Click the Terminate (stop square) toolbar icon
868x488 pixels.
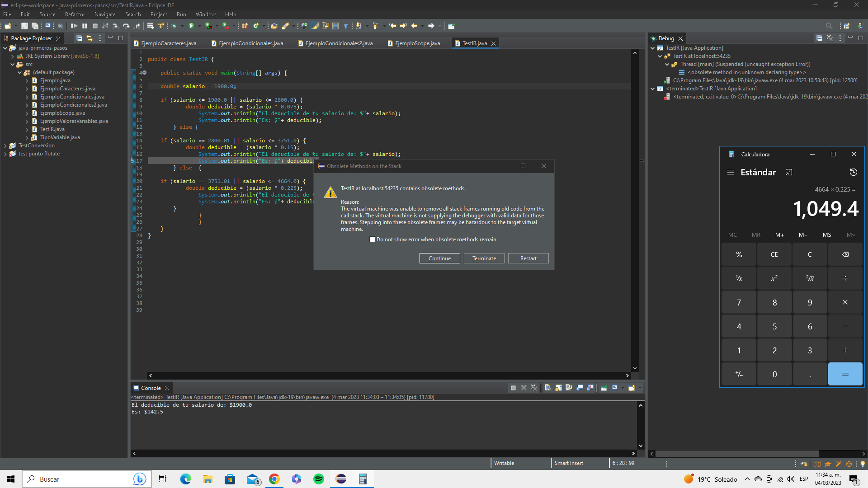click(x=95, y=26)
